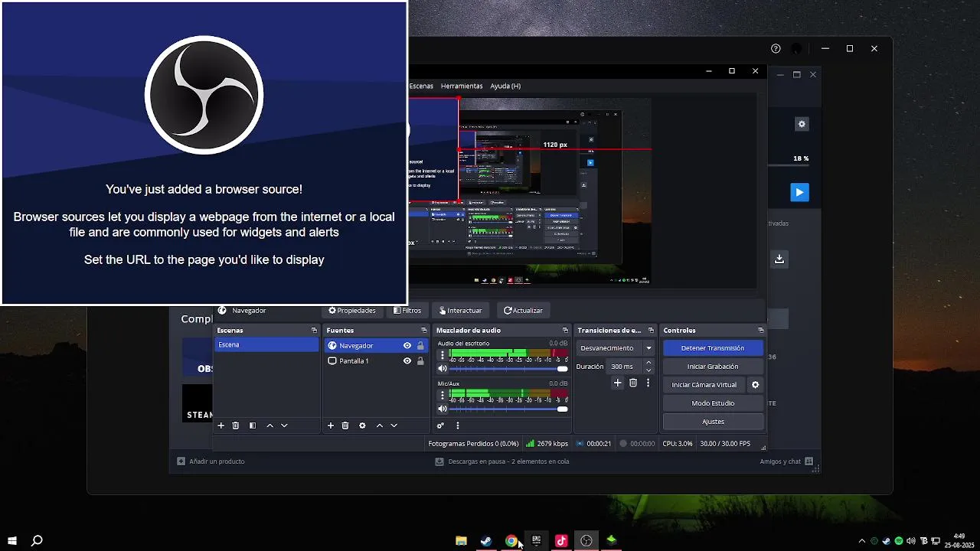Click Detener Transmisión button
Image resolution: width=980 pixels, height=551 pixels.
tap(713, 348)
